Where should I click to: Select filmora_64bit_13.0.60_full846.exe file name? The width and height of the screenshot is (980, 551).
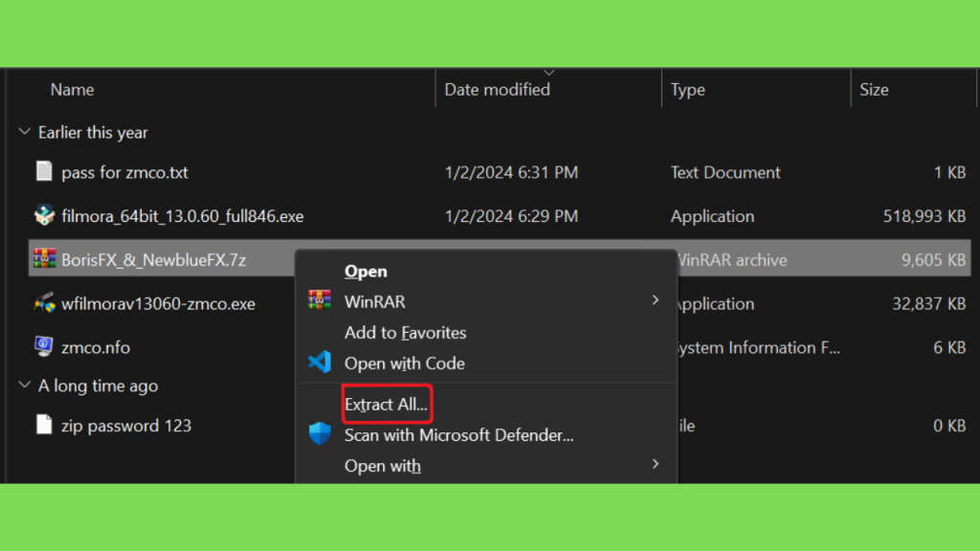(x=183, y=216)
